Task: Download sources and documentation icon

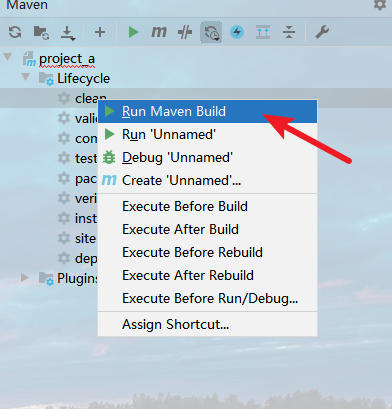Action: point(68,33)
